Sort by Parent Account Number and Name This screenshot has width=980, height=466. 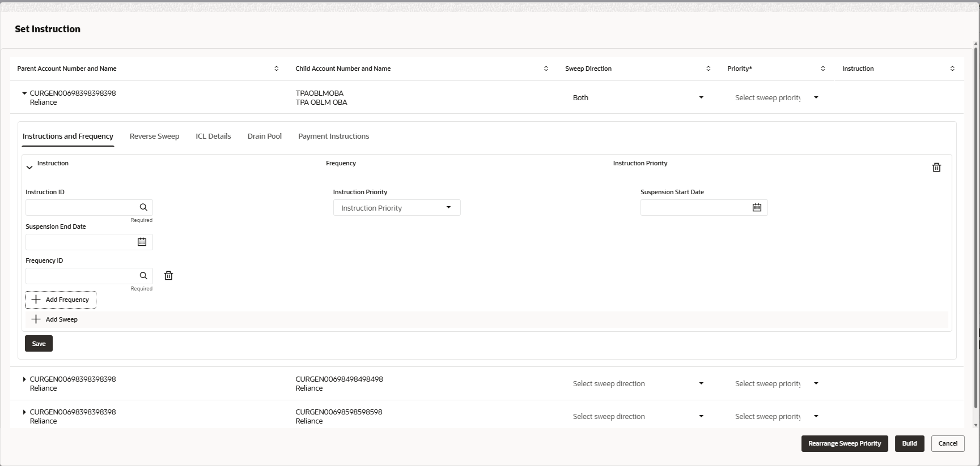(x=277, y=69)
